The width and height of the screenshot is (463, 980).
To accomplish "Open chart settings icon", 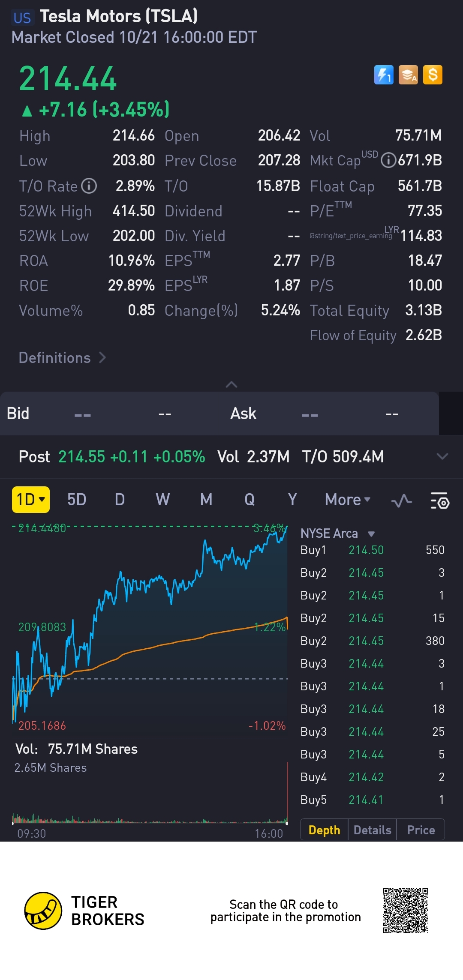I will click(439, 500).
